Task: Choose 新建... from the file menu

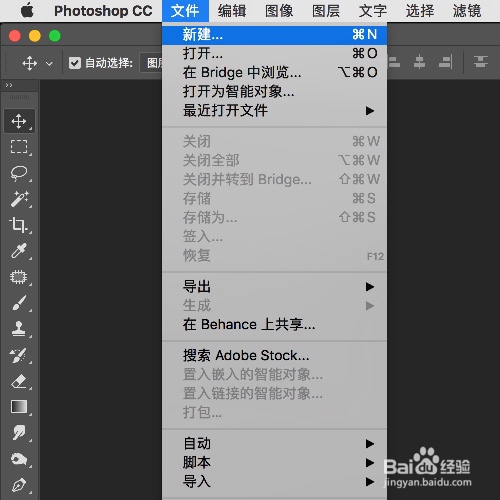Action: click(x=275, y=35)
